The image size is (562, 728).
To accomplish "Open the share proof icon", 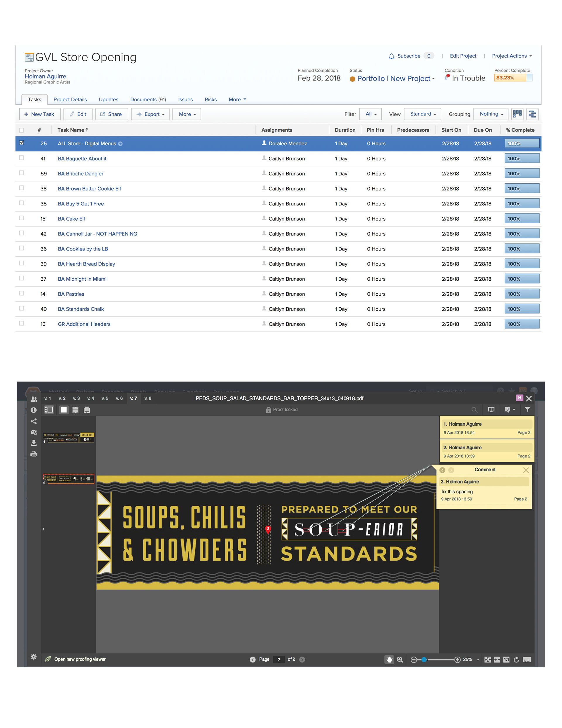I will pos(34,421).
